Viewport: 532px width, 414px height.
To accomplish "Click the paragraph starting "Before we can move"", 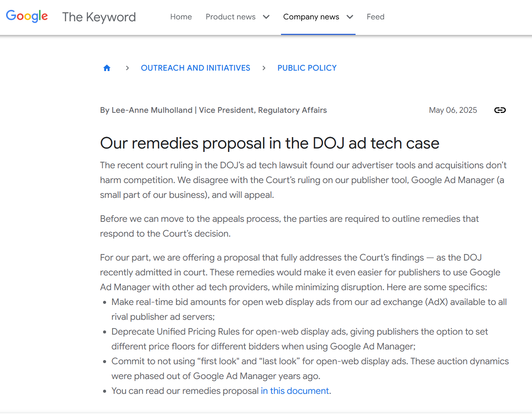I will coord(289,226).
